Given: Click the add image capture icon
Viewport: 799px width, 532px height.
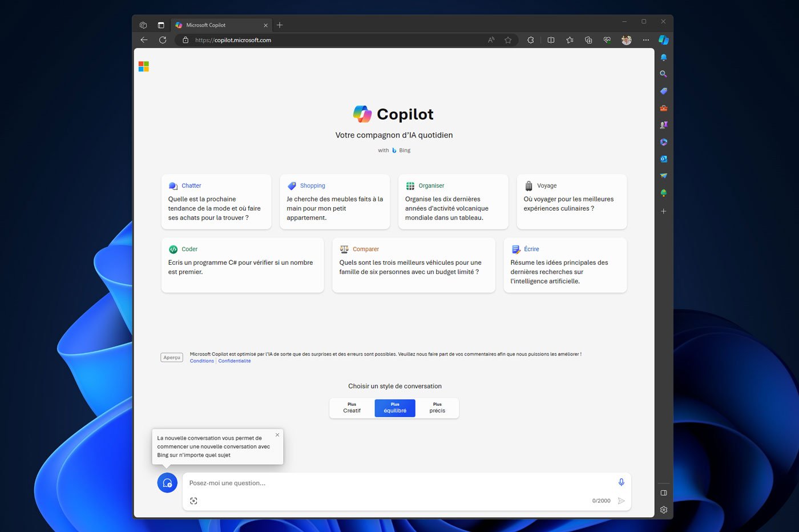Looking at the screenshot, I should pos(193,501).
